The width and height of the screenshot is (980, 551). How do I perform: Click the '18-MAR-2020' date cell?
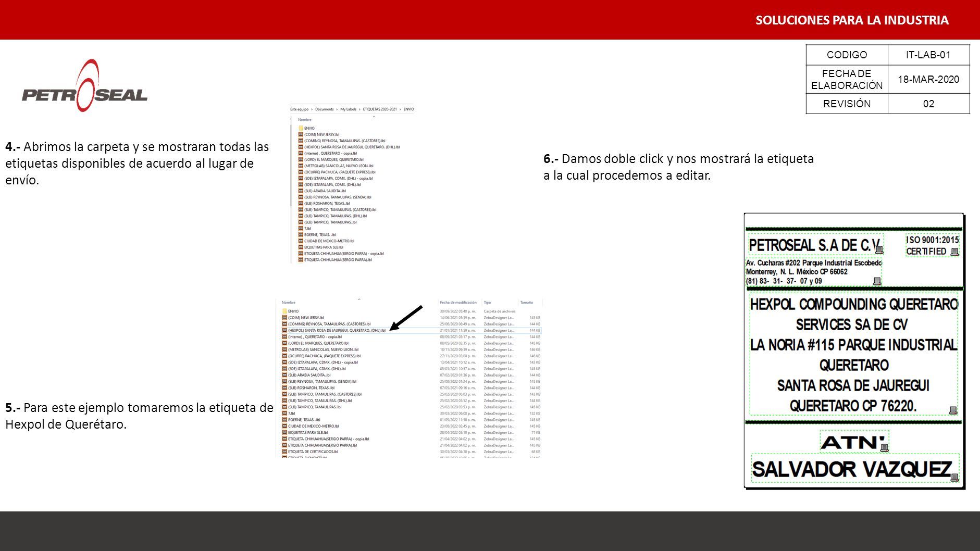pyautogui.click(x=928, y=79)
